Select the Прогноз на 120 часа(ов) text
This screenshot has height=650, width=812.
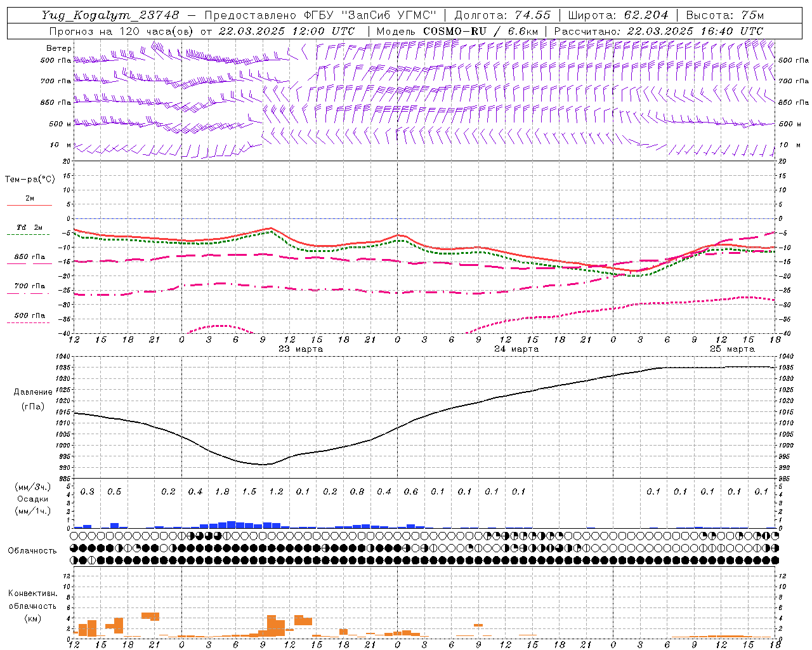(122, 31)
